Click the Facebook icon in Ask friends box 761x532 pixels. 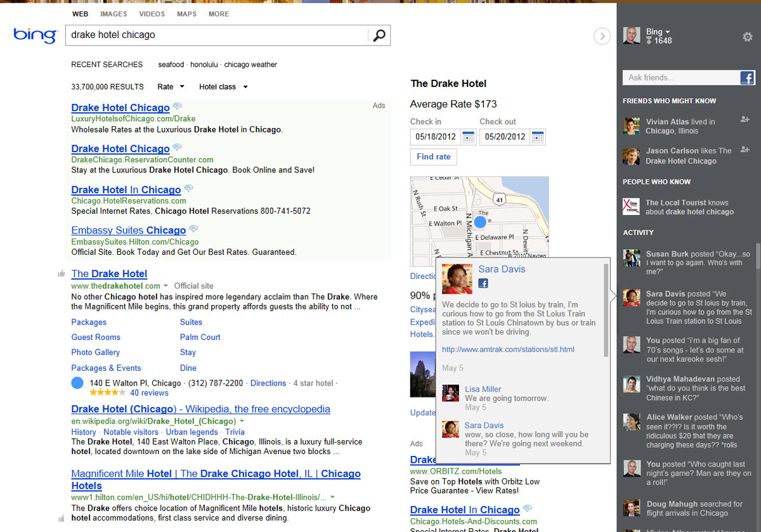tap(746, 78)
